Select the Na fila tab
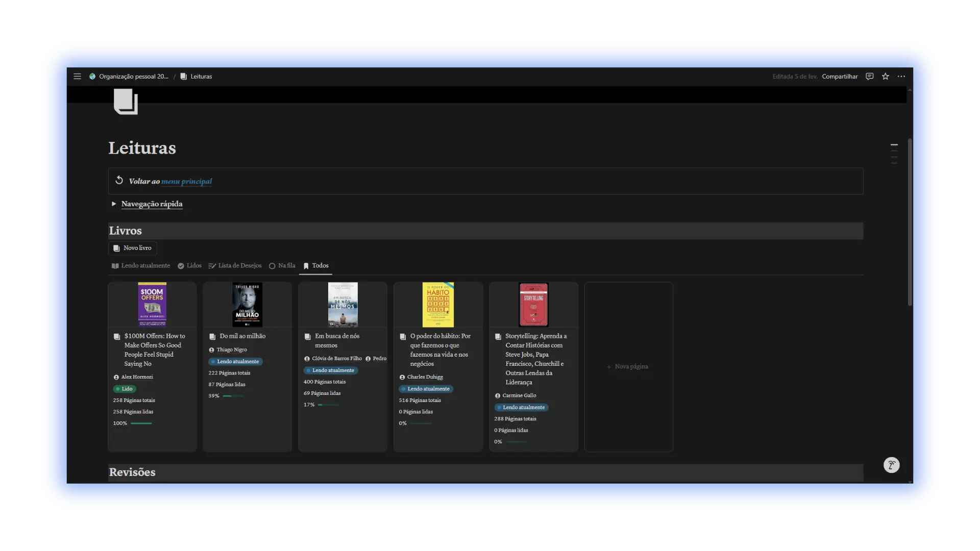980x551 pixels. coord(282,266)
